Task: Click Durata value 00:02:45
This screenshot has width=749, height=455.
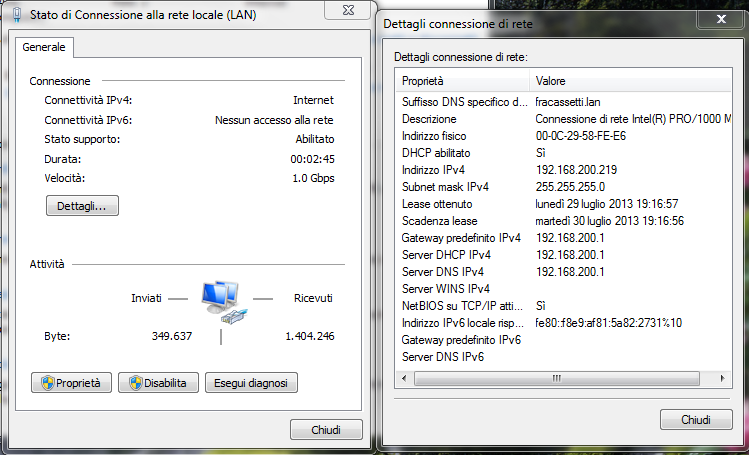Action: [x=312, y=159]
